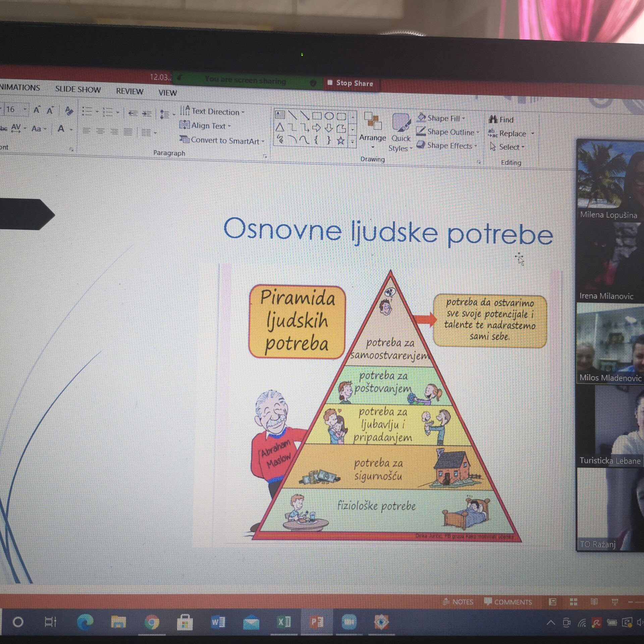Toggle justify text alignment
This screenshot has width=644, height=644.
coord(128,132)
